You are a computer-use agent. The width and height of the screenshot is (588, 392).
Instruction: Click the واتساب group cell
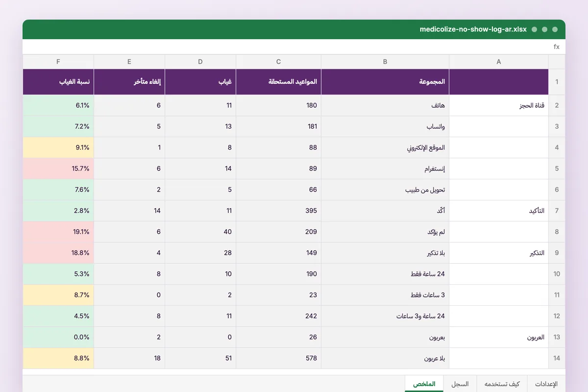pyautogui.click(x=385, y=126)
